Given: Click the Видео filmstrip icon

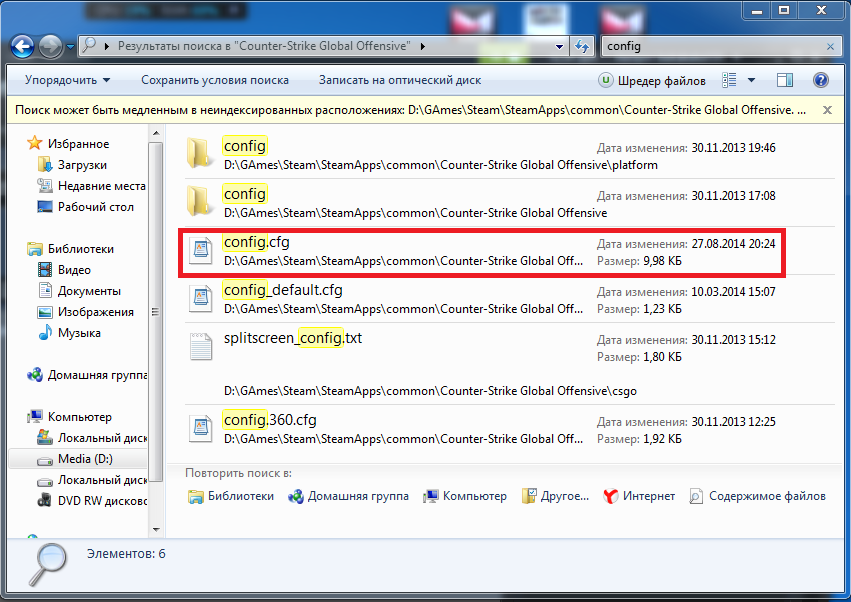Looking at the screenshot, I should [x=45, y=270].
